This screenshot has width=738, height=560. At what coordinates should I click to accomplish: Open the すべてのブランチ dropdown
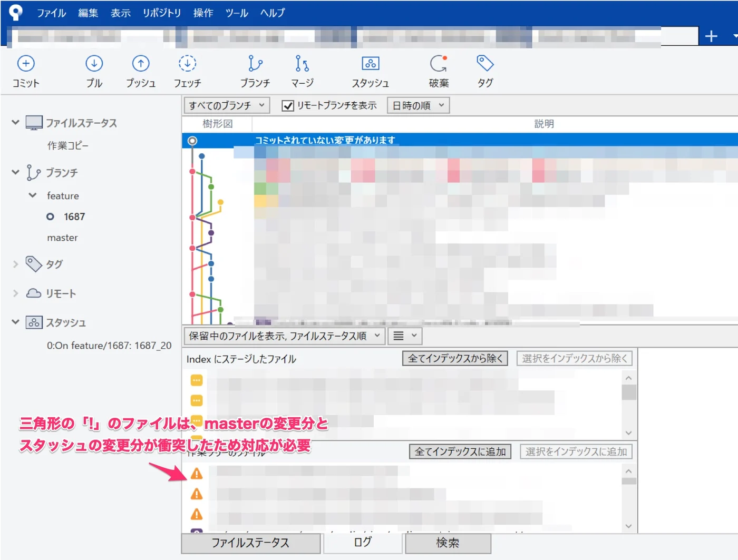coord(227,105)
